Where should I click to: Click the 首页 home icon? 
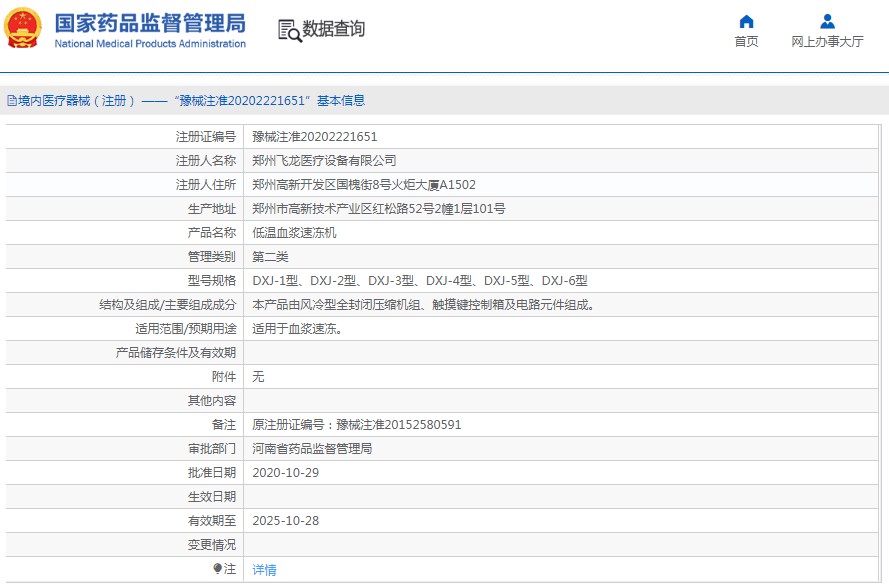(747, 22)
